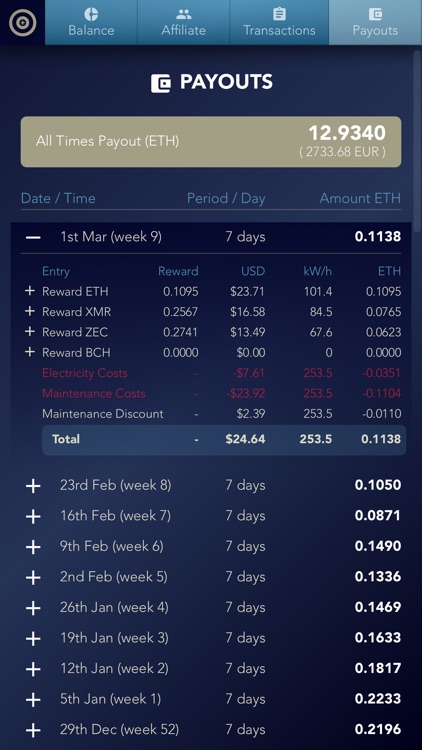The width and height of the screenshot is (422, 750).
Task: Expand the 2nd Feb week 5 payout
Action: tap(33, 577)
